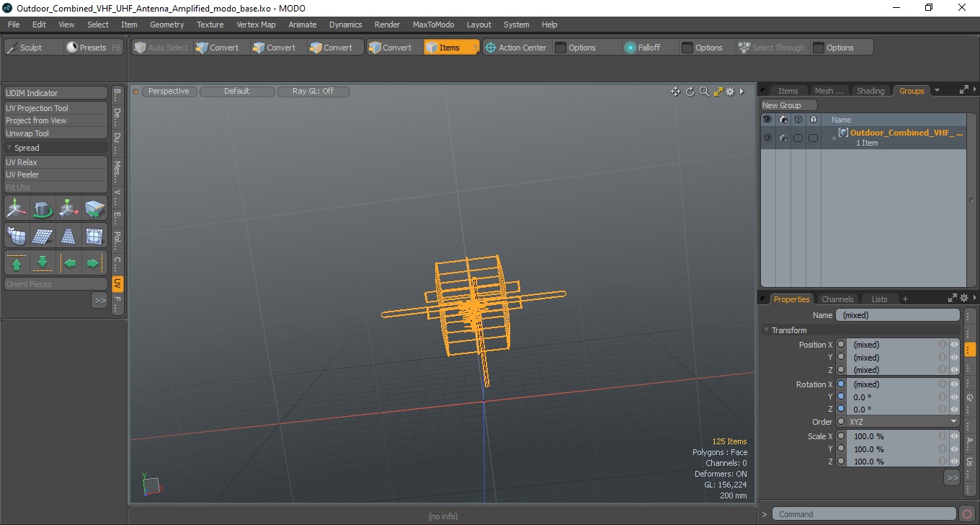Open the Order XYZ dropdown
The width and height of the screenshot is (980, 525).
pos(904,422)
